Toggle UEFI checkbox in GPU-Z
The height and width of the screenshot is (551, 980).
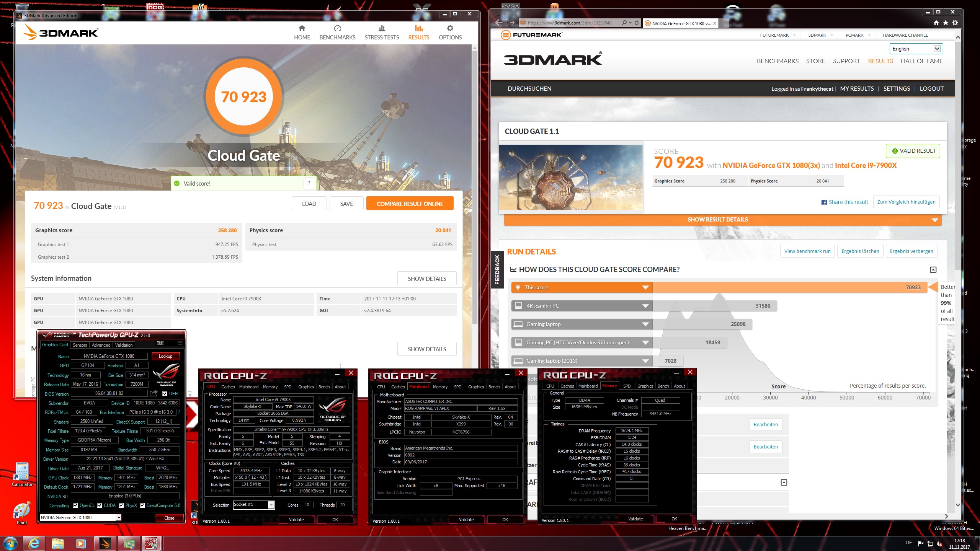165,393
